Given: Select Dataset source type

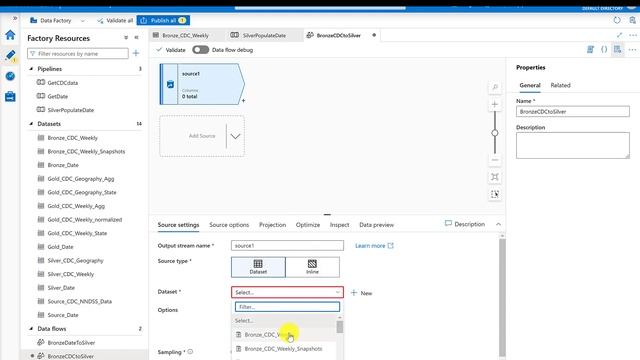Looking at the screenshot, I should pyautogui.click(x=258, y=267).
